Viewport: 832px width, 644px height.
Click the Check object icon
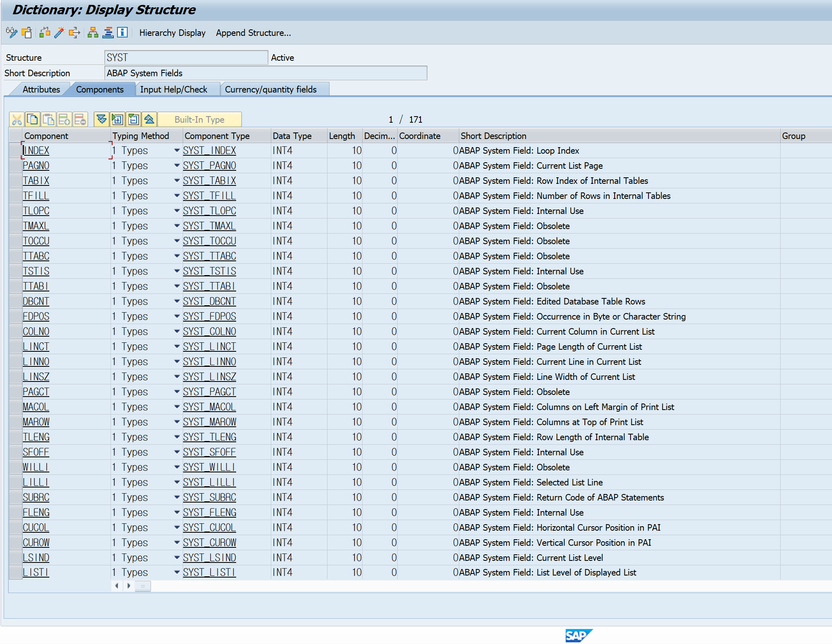pyautogui.click(x=45, y=33)
